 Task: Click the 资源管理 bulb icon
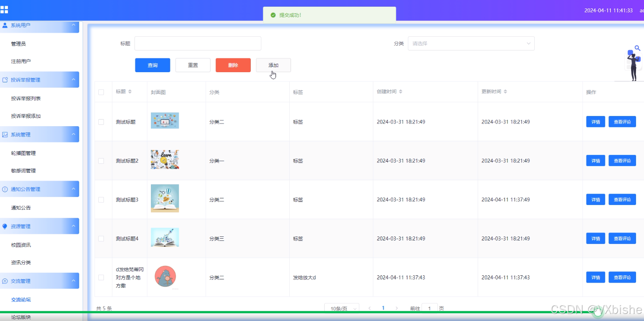point(5,226)
